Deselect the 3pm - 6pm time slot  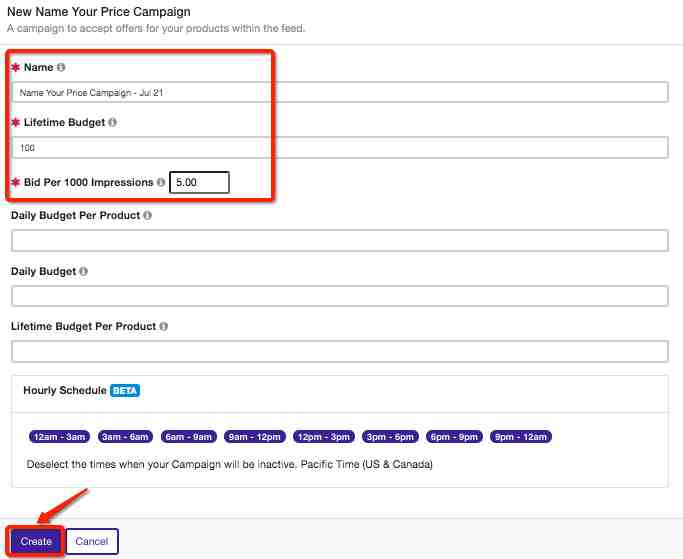coord(390,437)
